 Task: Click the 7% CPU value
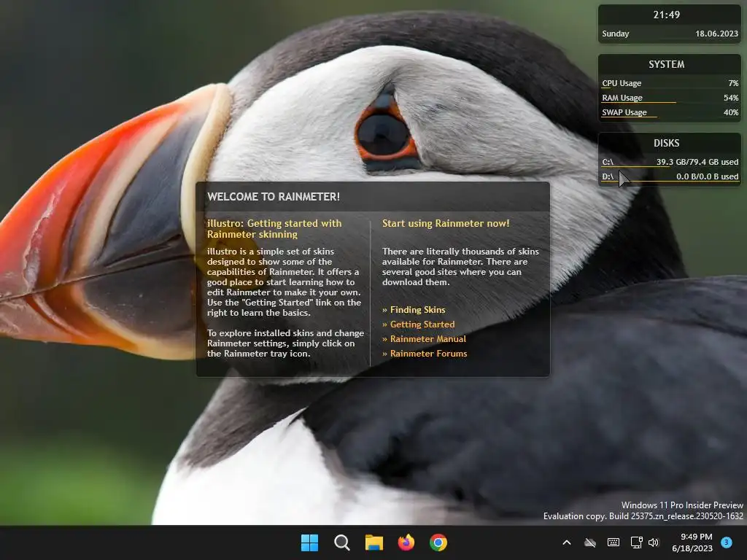(733, 83)
